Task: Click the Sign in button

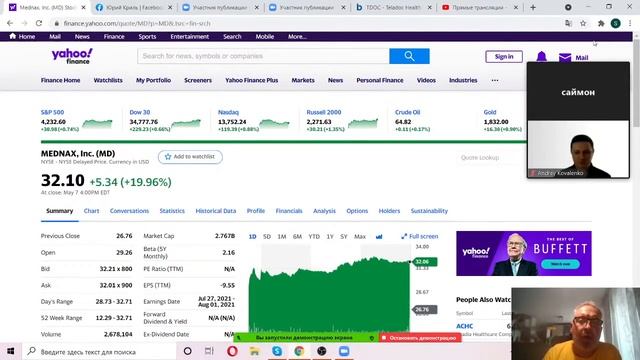Action: (504, 57)
